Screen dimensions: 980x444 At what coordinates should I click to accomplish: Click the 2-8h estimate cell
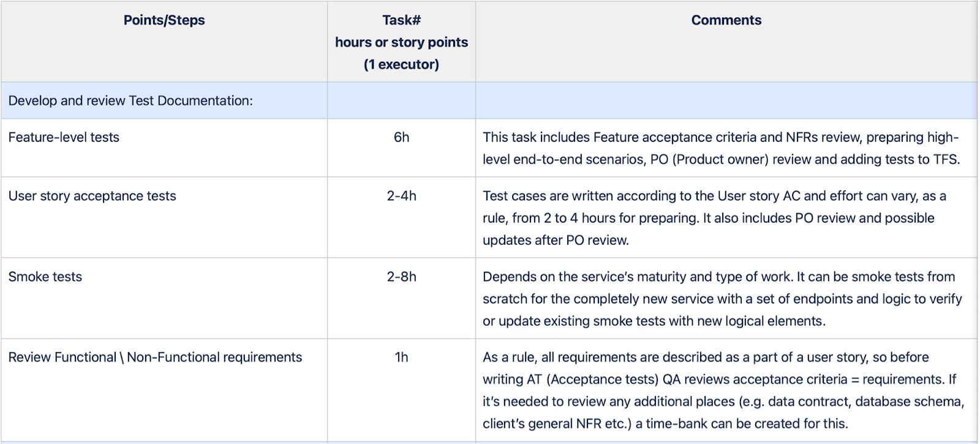pos(401,277)
